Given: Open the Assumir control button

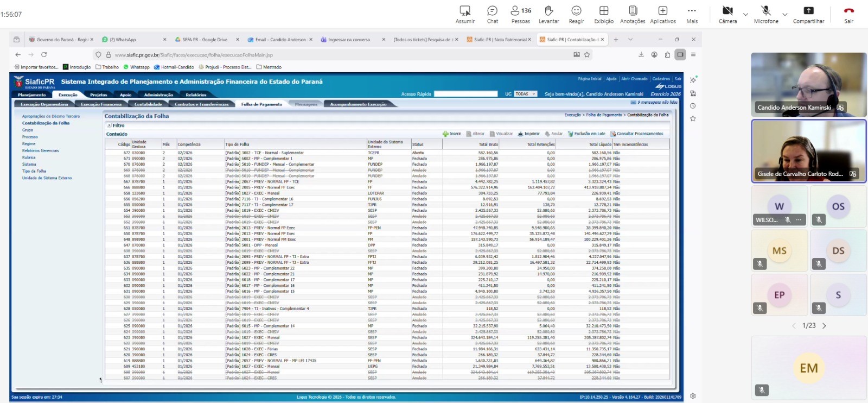Looking at the screenshot, I should (x=465, y=15).
